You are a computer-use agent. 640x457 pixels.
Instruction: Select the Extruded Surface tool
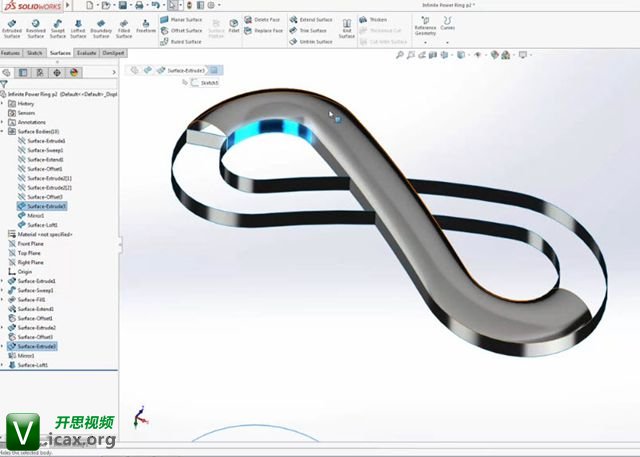(12, 29)
